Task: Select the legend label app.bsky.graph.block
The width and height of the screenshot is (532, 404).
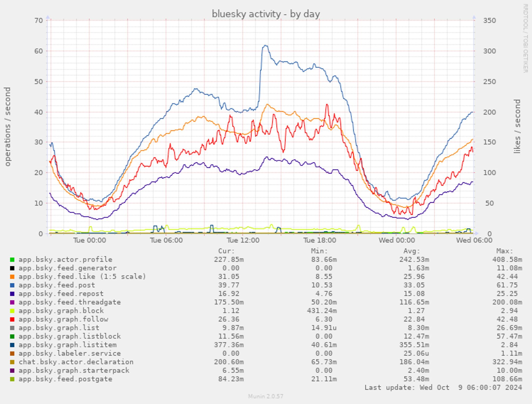Action: pos(61,311)
